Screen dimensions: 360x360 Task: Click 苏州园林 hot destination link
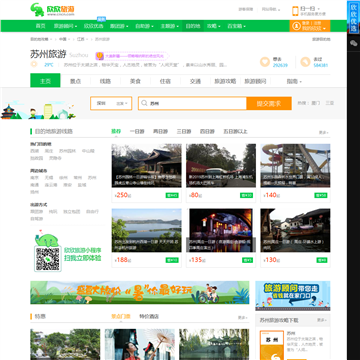(x=68, y=151)
